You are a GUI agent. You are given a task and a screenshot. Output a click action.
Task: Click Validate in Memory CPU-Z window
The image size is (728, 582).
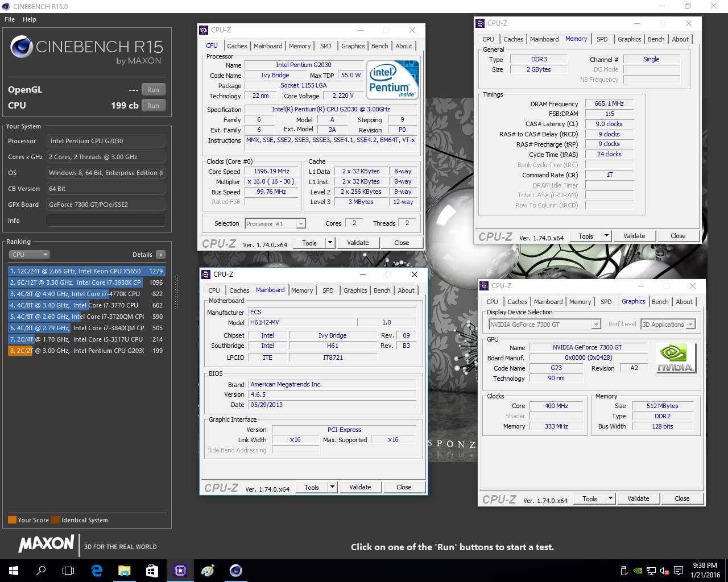pos(634,236)
